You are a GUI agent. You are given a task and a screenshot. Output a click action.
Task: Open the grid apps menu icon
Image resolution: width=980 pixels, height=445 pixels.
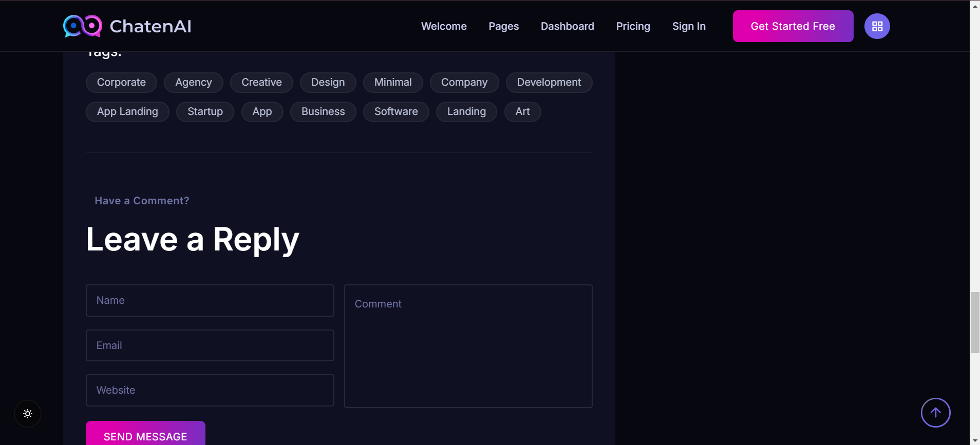[x=877, y=26]
